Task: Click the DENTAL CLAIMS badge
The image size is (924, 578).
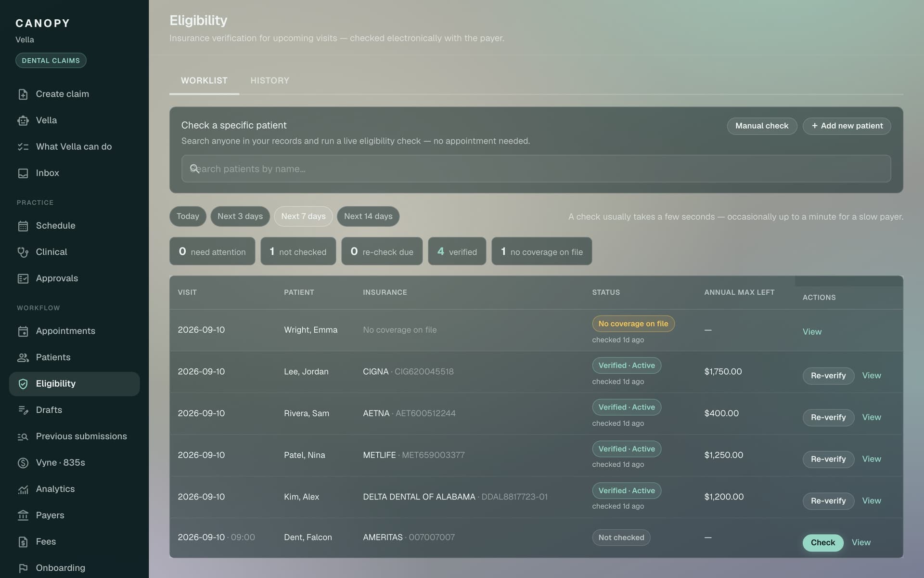Action: point(51,60)
